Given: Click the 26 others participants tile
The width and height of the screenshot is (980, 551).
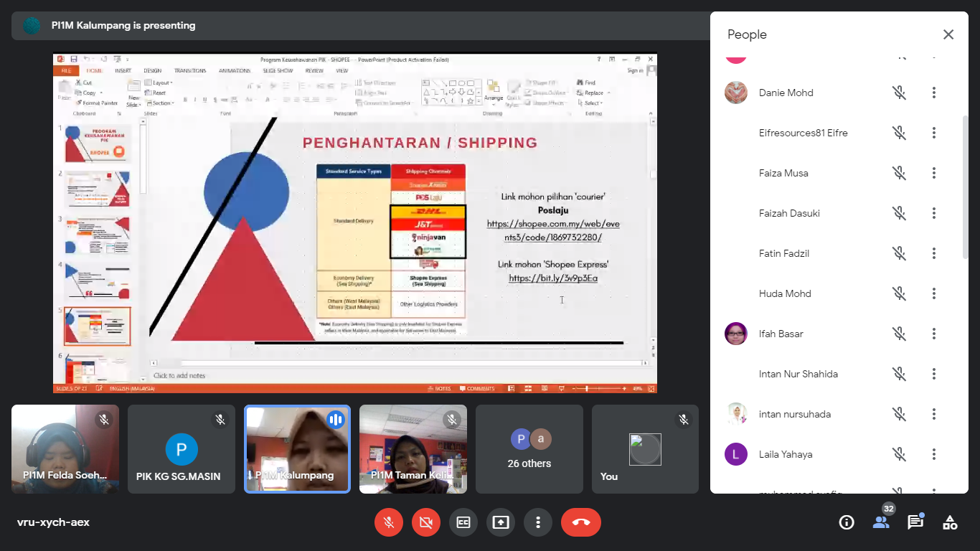Looking at the screenshot, I should pos(529,449).
